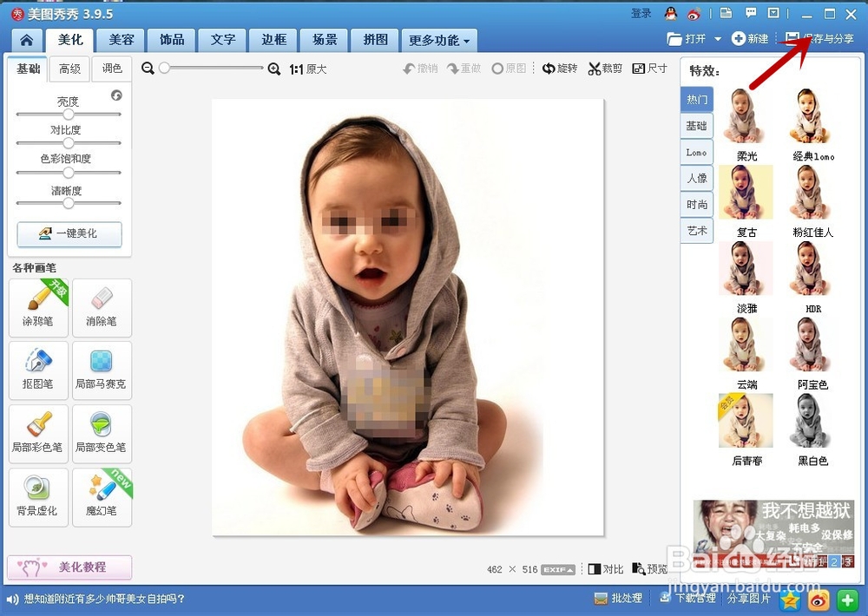Select the 时尚 effects category

[x=696, y=204]
